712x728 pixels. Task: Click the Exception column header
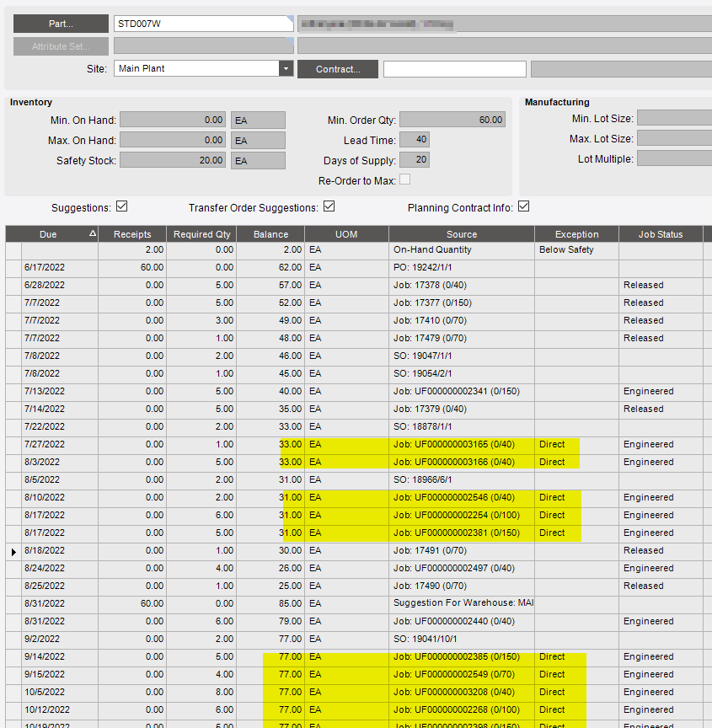(577, 234)
